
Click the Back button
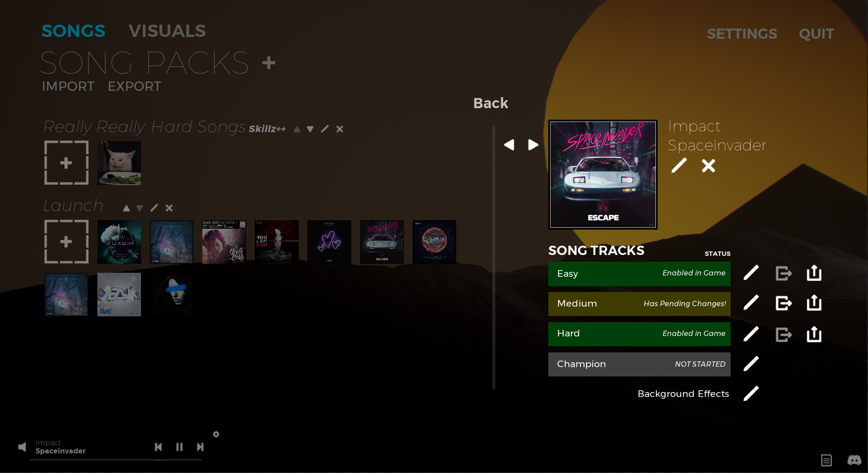490,103
